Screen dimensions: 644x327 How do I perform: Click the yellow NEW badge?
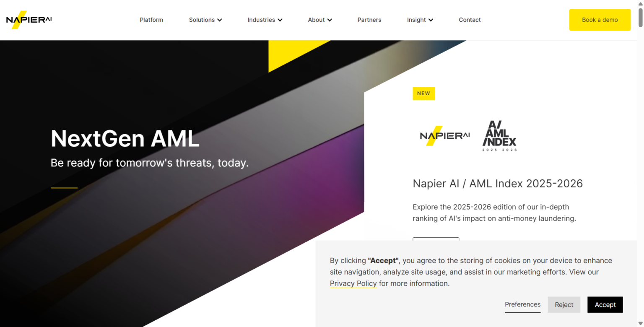coord(423,93)
